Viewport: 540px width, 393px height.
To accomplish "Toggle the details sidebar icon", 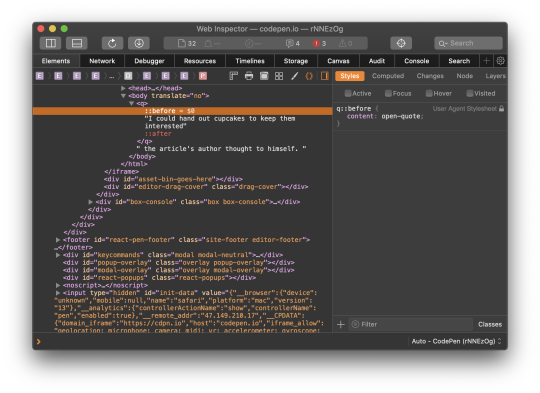I will [324, 76].
